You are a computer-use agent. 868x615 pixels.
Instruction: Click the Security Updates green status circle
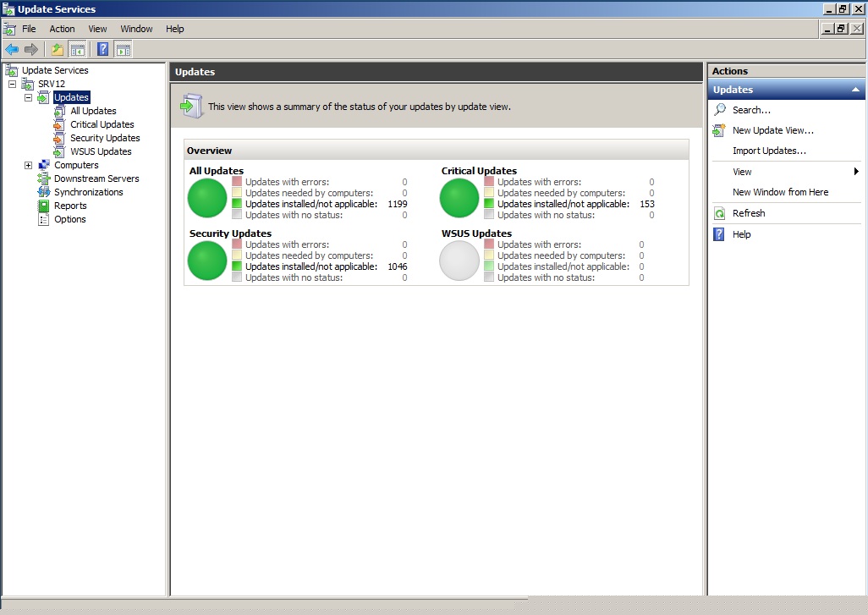click(207, 261)
